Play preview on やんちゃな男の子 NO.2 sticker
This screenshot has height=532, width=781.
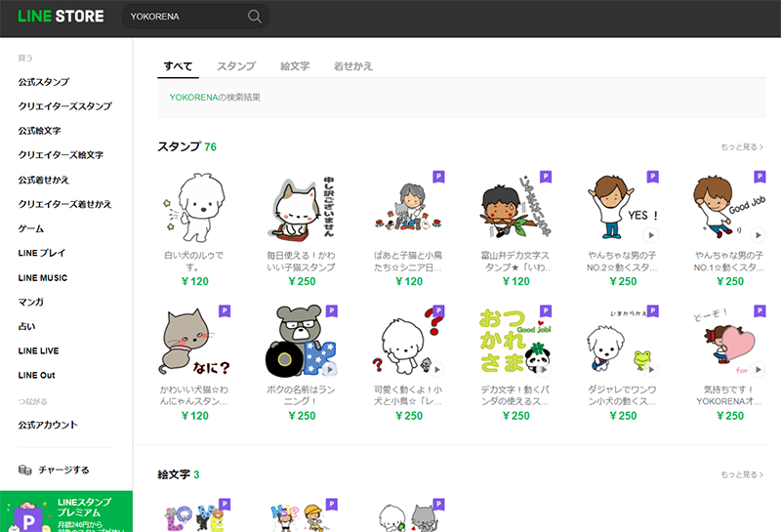[650, 235]
